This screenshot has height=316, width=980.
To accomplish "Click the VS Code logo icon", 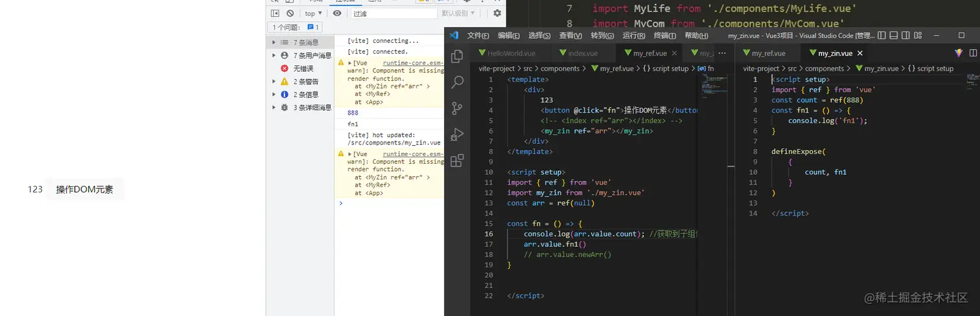I will point(454,36).
